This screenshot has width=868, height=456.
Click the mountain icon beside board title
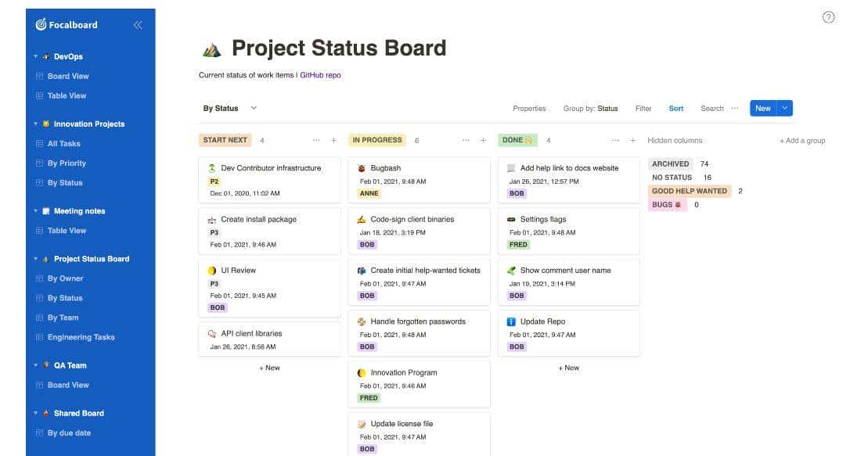coord(211,49)
